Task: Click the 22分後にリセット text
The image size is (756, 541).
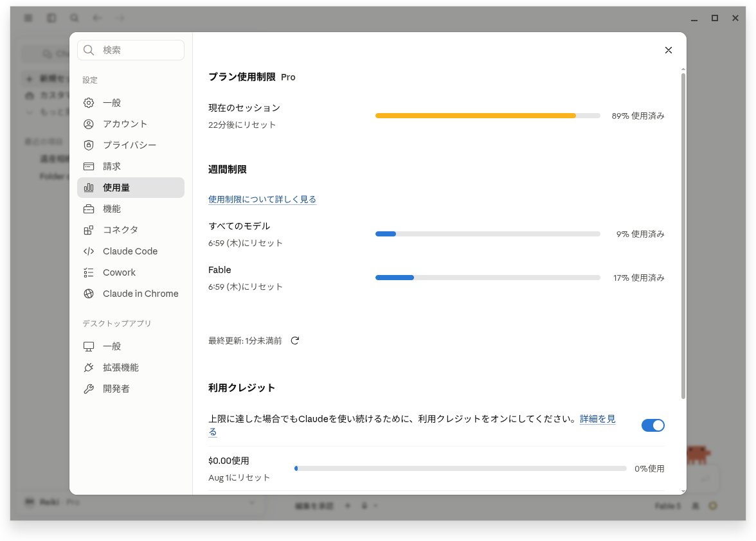Action: coord(242,125)
